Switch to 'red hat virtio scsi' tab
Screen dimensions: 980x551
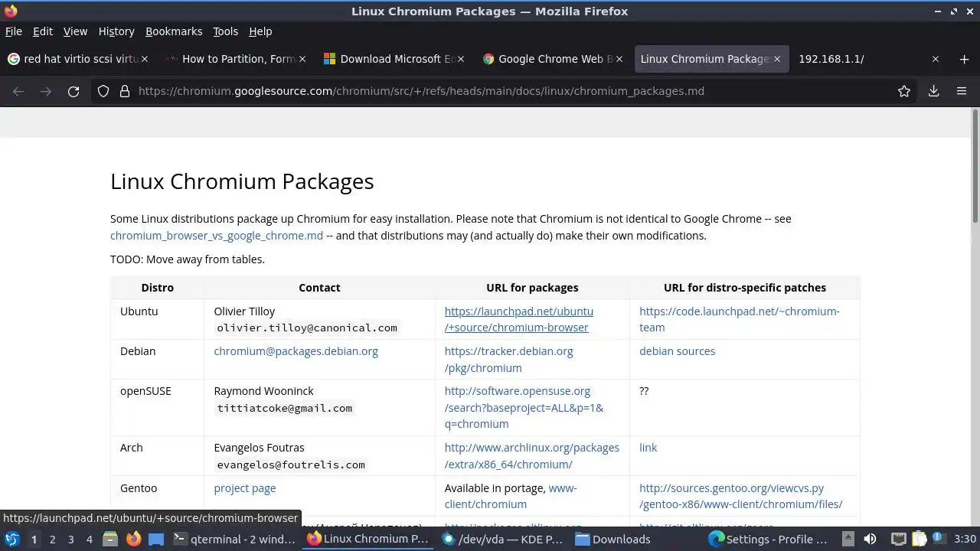click(77, 59)
